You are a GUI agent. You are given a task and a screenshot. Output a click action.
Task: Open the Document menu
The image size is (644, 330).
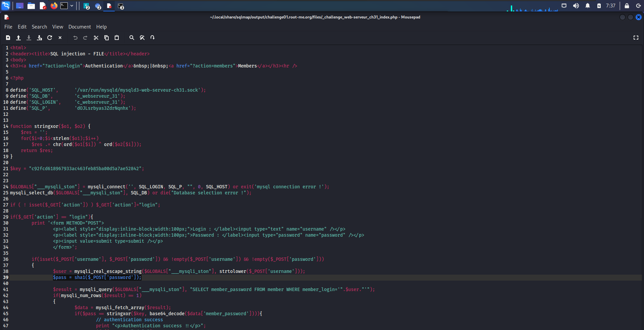click(79, 27)
